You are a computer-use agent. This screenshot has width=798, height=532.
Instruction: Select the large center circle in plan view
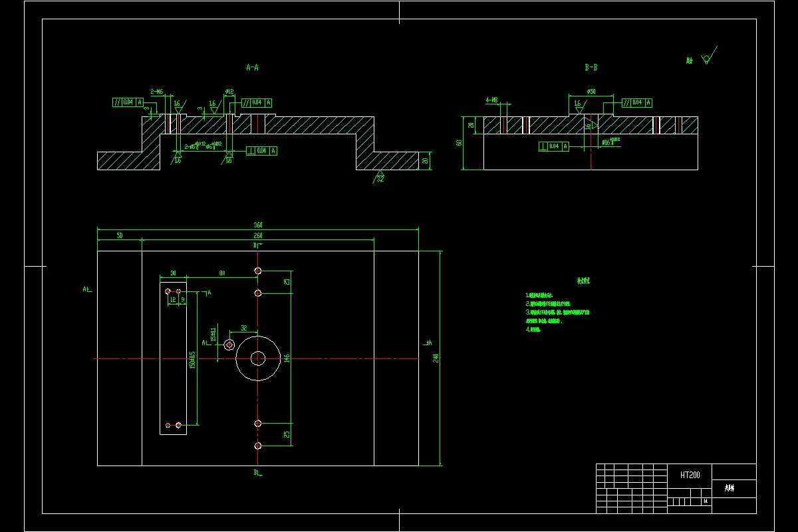point(257,358)
